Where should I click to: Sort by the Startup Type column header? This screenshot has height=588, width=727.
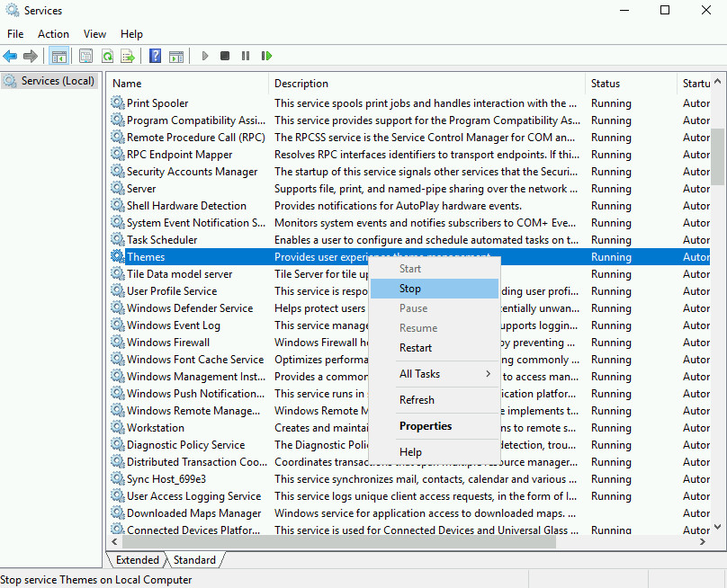tap(694, 84)
